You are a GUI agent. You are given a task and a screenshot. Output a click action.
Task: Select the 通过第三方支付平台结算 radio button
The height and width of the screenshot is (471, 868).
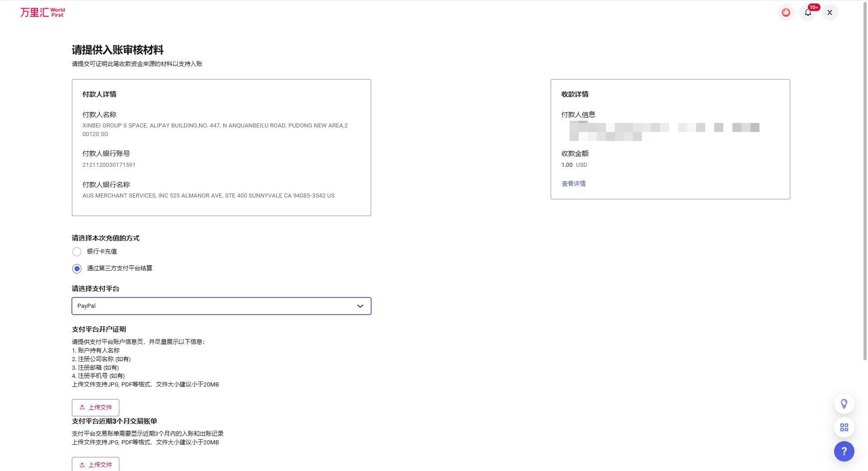pyautogui.click(x=77, y=269)
